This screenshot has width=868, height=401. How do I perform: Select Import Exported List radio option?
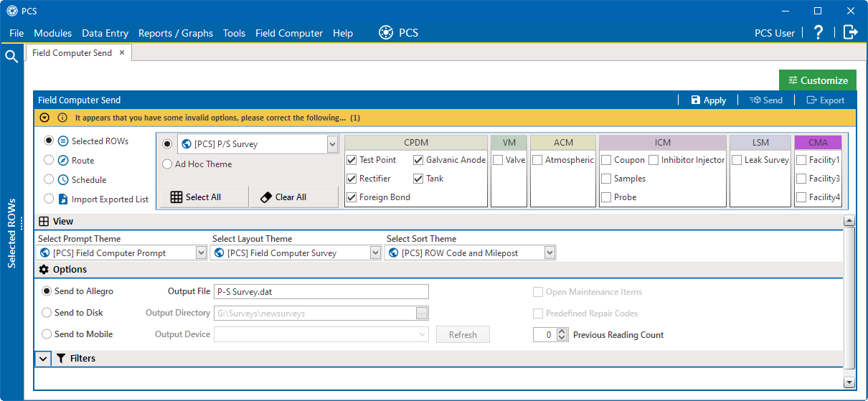click(49, 199)
